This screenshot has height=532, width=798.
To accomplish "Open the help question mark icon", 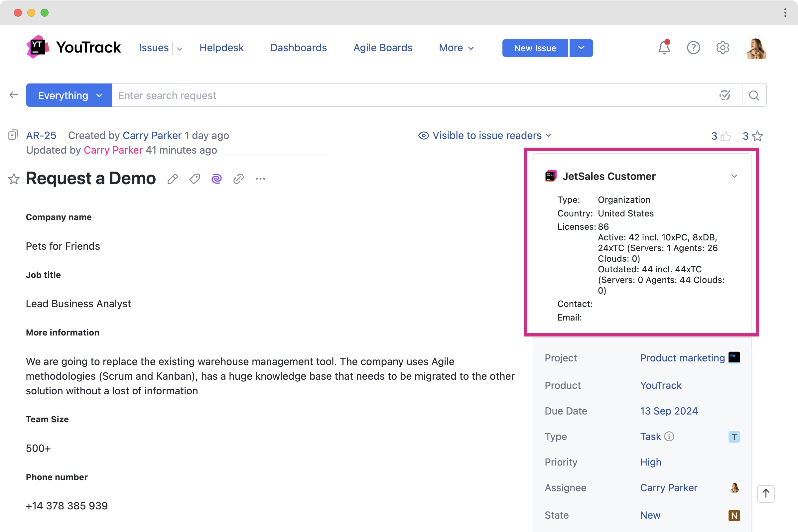I will coord(693,48).
